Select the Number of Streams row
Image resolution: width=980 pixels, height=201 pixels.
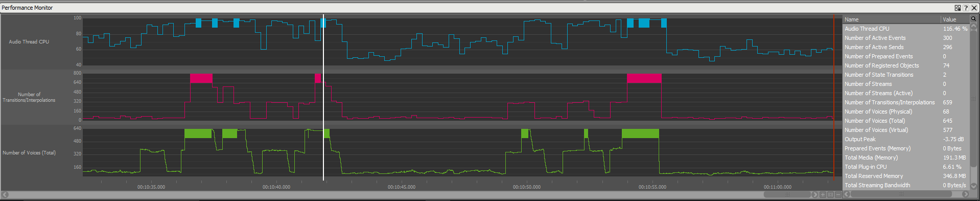pos(906,84)
